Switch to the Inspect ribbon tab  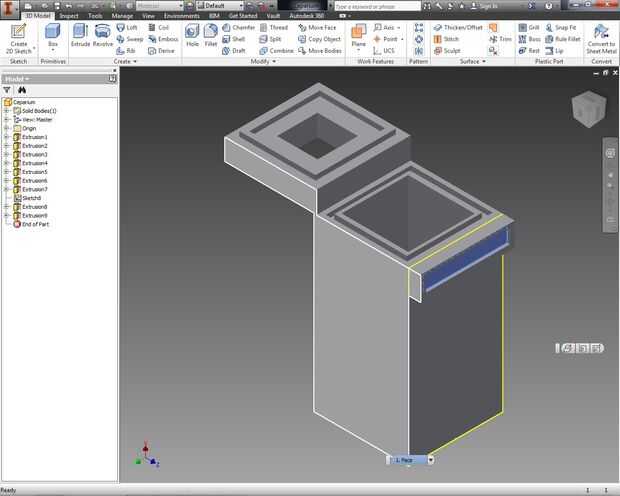point(69,16)
